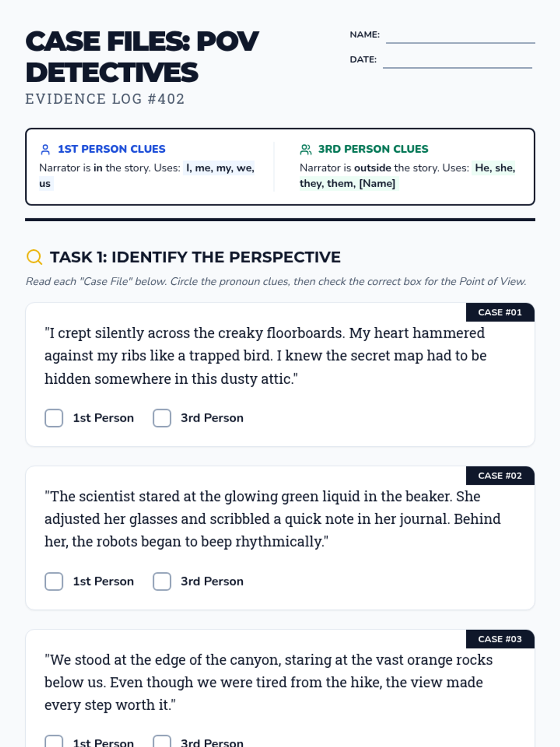This screenshot has width=560, height=747.
Task: Check the 1st Person box for Case #01
Action: tap(54, 418)
